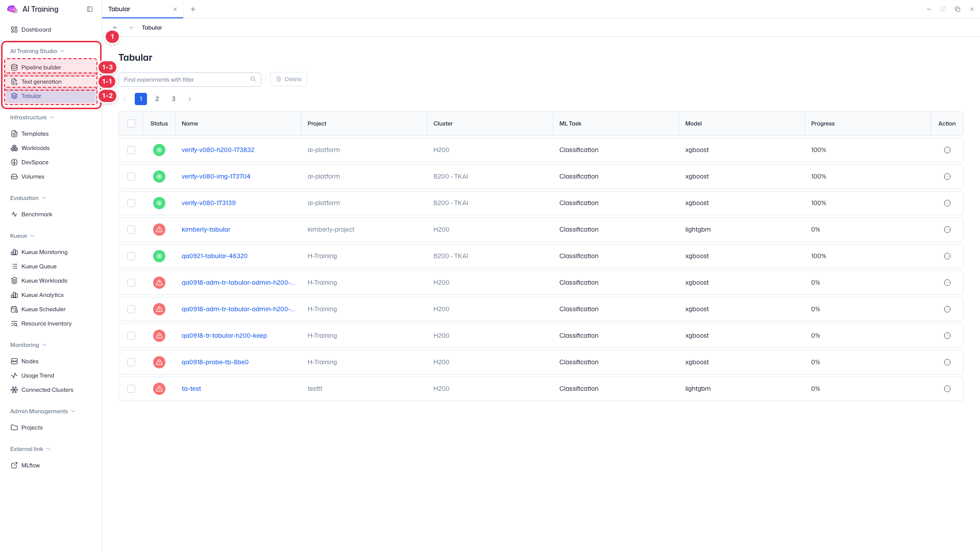This screenshot has width=980, height=551.
Task: Collapse the AI Training Studio section
Action: 37,51
